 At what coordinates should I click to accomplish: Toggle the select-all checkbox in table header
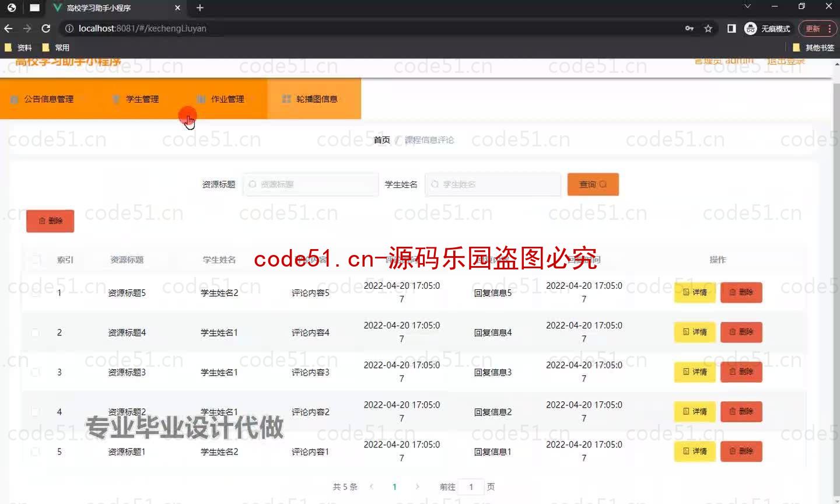(36, 260)
